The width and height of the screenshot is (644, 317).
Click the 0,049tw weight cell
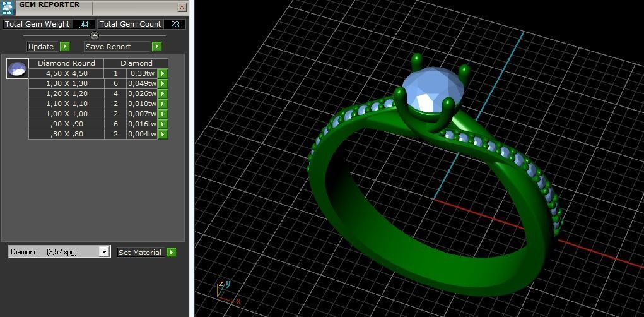coord(142,83)
